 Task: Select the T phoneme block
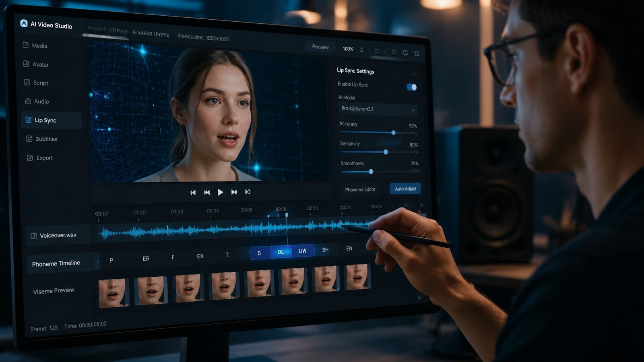[x=227, y=255]
